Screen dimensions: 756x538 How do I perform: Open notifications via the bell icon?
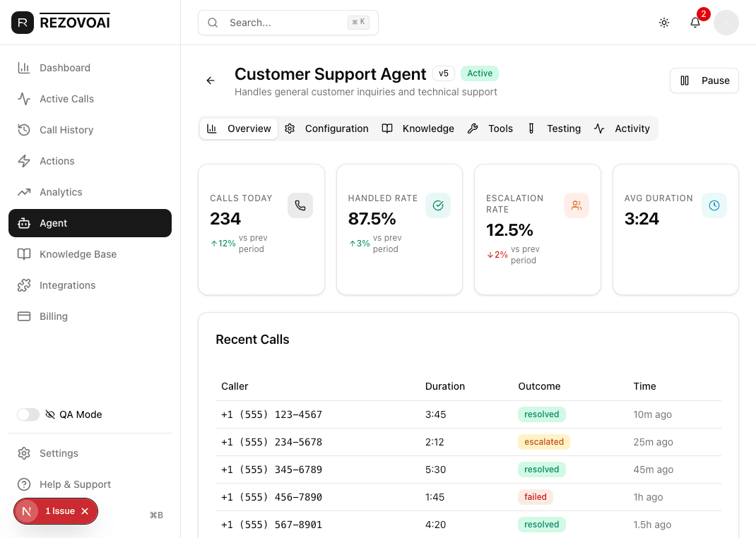coord(695,23)
